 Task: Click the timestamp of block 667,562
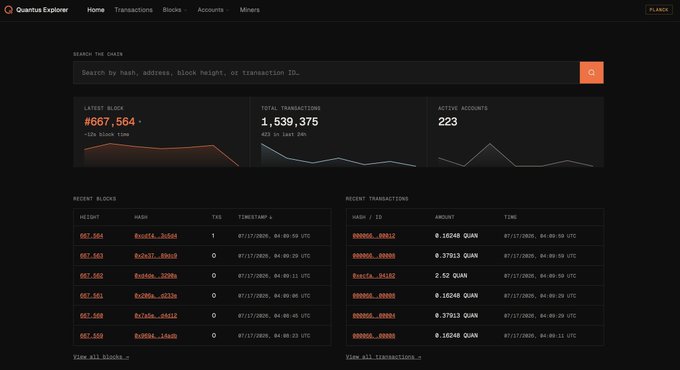tap(274, 276)
